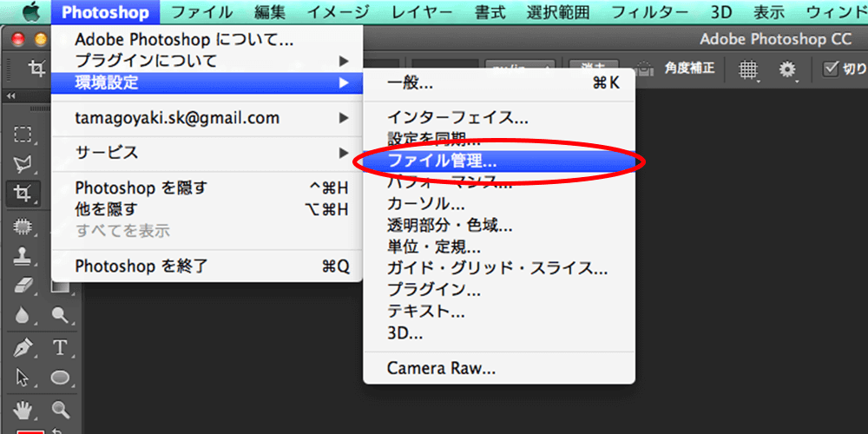868x434 pixels.
Task: Open the 表示 menu
Action: click(768, 11)
